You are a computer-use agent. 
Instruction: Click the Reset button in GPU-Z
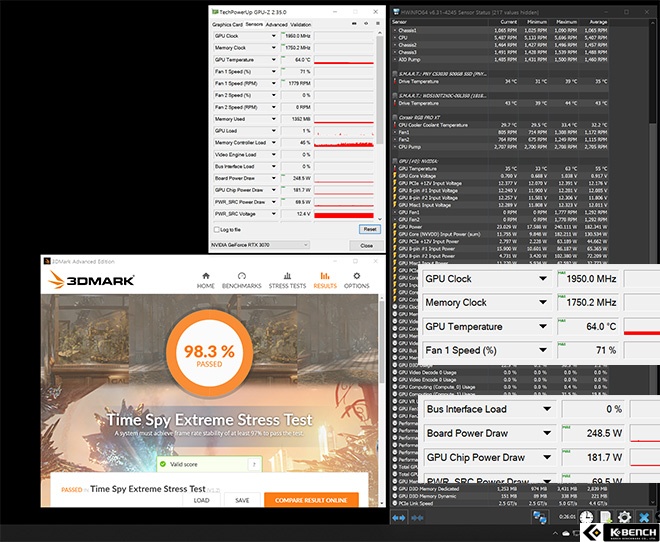click(x=370, y=229)
